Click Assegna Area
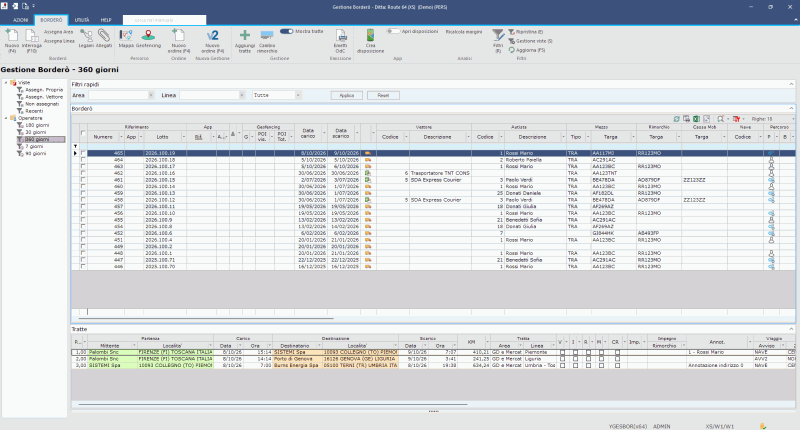The width and height of the screenshot is (800, 430). point(59,32)
